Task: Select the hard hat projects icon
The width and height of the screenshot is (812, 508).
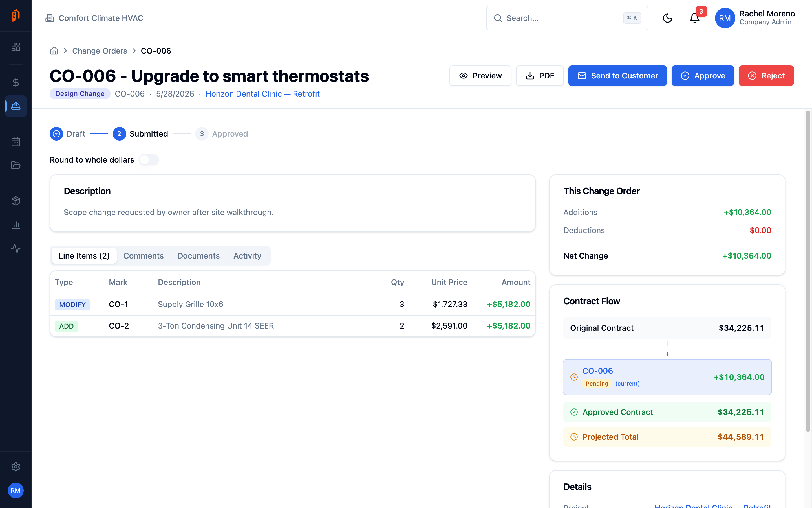Action: (x=16, y=106)
